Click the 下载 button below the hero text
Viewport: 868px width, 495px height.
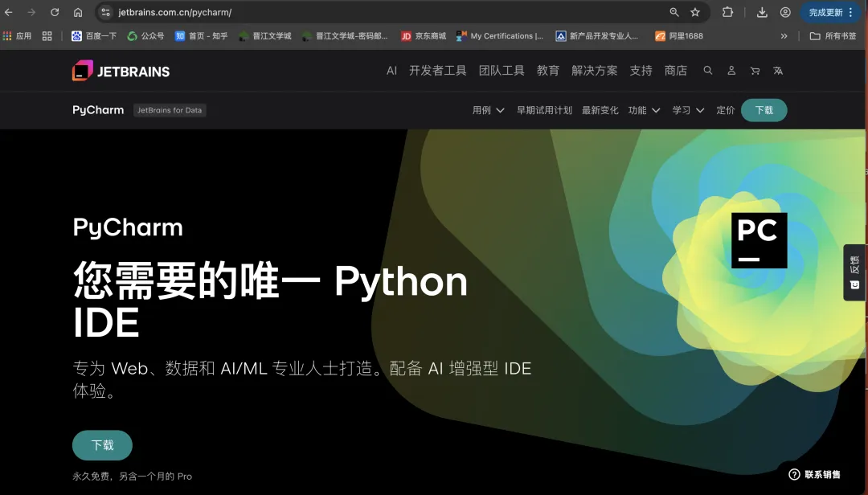tap(102, 445)
